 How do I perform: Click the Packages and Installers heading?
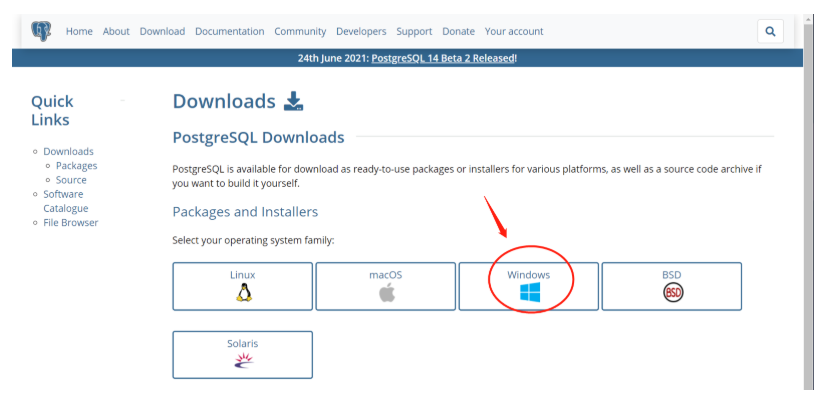245,211
